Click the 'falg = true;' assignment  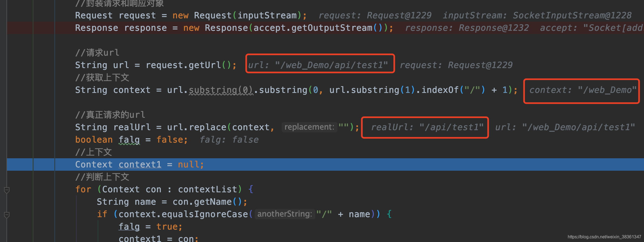pyautogui.click(x=150, y=227)
